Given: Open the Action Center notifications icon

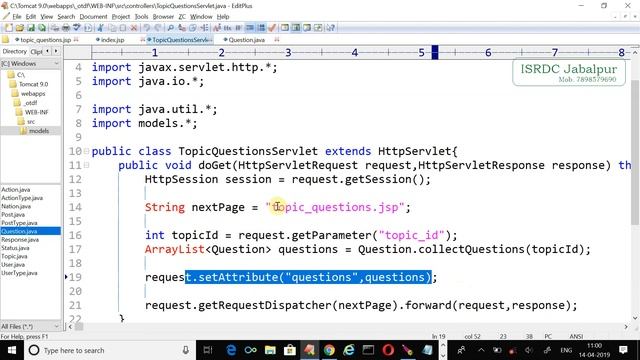Looking at the screenshot, I should [623, 350].
